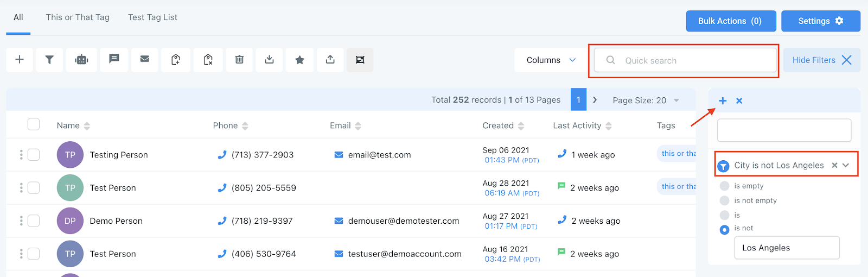Open the Columns dropdown
The width and height of the screenshot is (868, 277).
click(551, 60)
